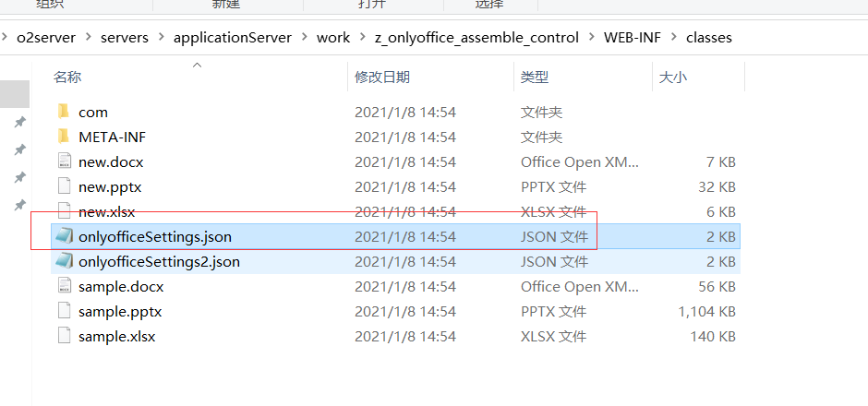Sort files by 名称 column header

pos(67,78)
